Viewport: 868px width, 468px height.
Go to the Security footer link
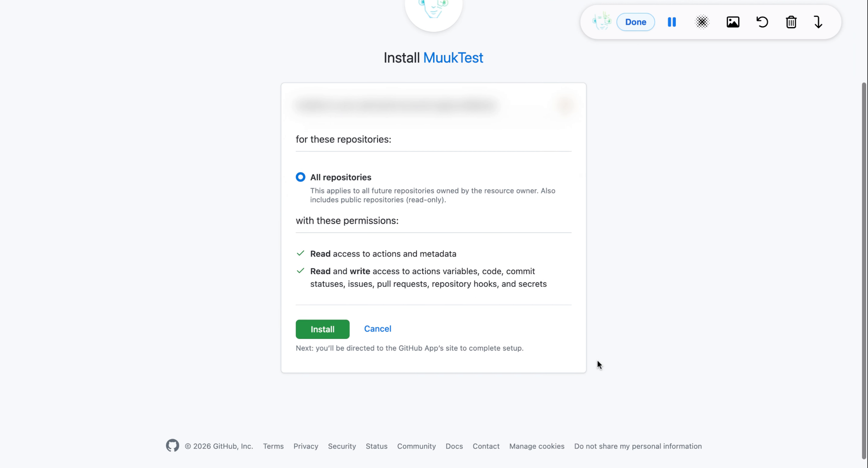tap(342, 446)
